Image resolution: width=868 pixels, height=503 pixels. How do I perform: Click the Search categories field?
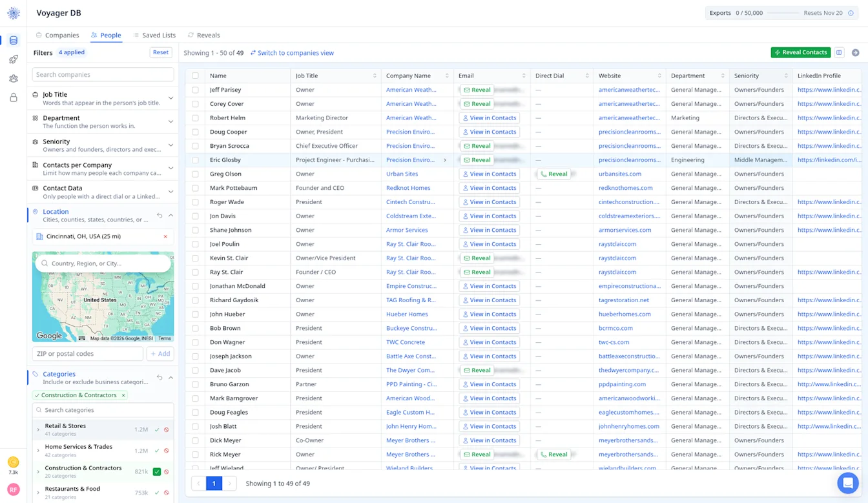coord(103,410)
